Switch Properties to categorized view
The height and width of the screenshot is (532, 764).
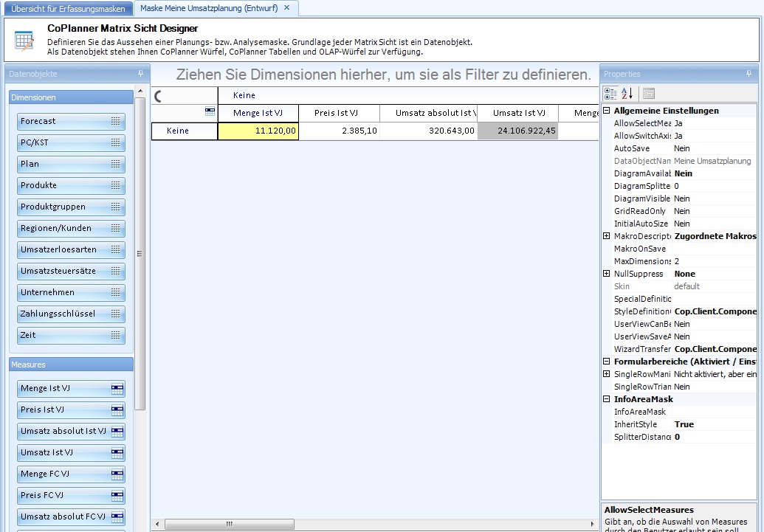pos(610,93)
